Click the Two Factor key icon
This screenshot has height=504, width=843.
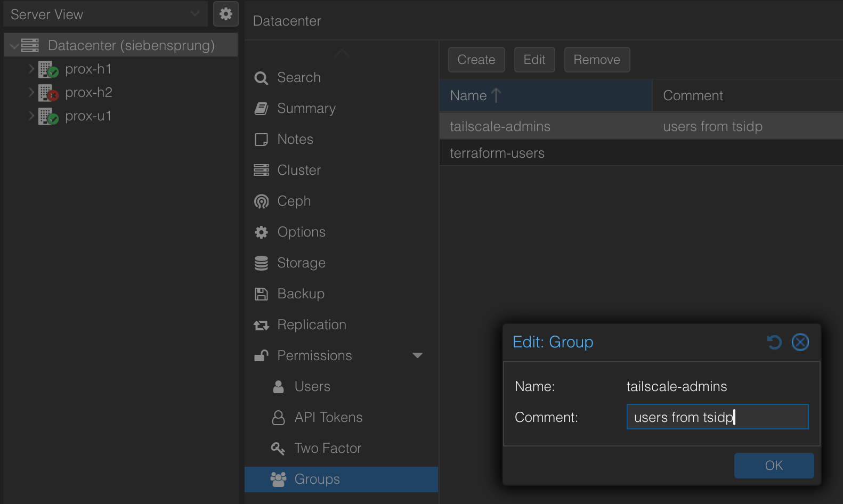278,449
